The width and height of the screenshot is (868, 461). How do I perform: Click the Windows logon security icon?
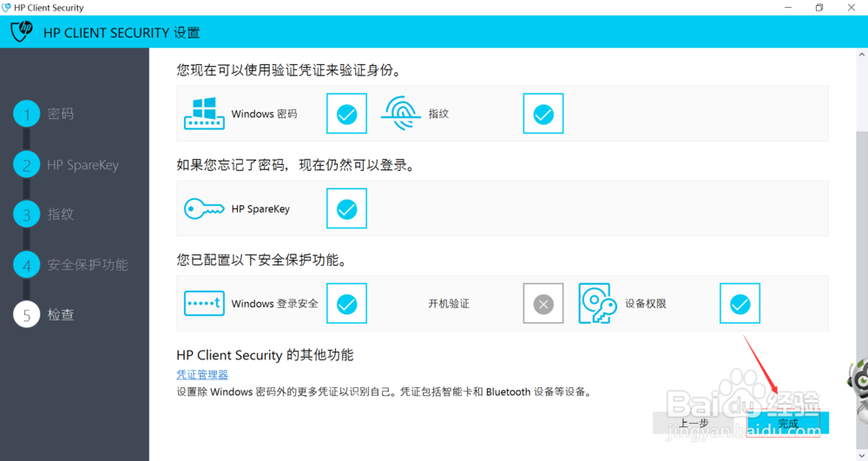204,303
